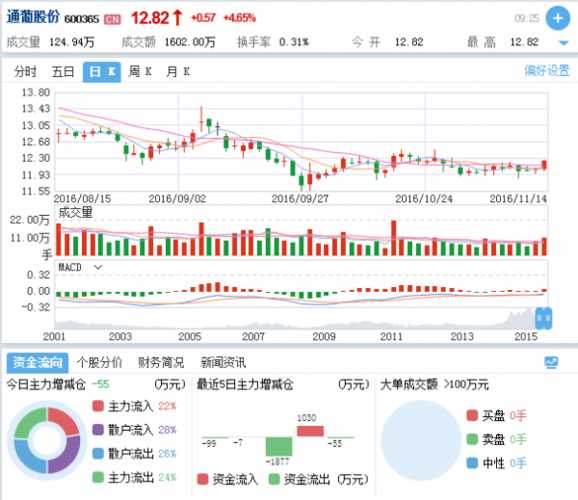
Task: Switch to the 分时 chart view
Action: point(25,72)
